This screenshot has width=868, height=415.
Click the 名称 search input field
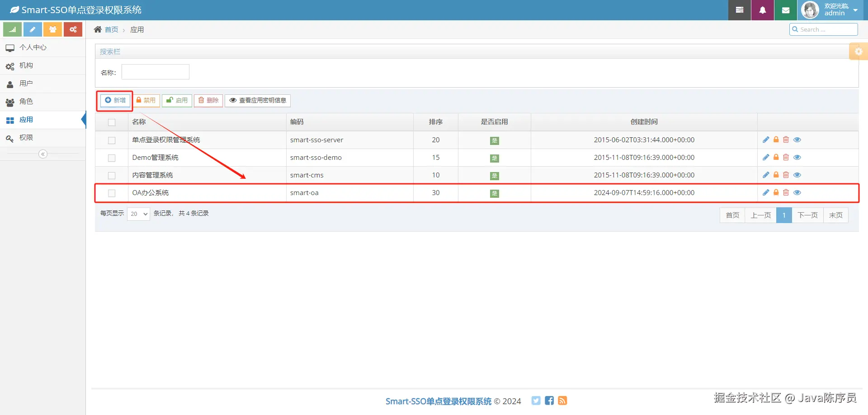pos(156,72)
